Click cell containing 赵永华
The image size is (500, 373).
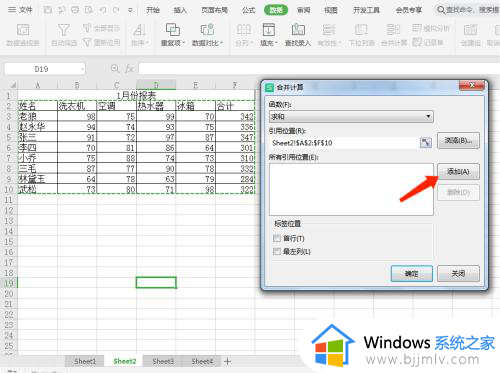(x=38, y=127)
